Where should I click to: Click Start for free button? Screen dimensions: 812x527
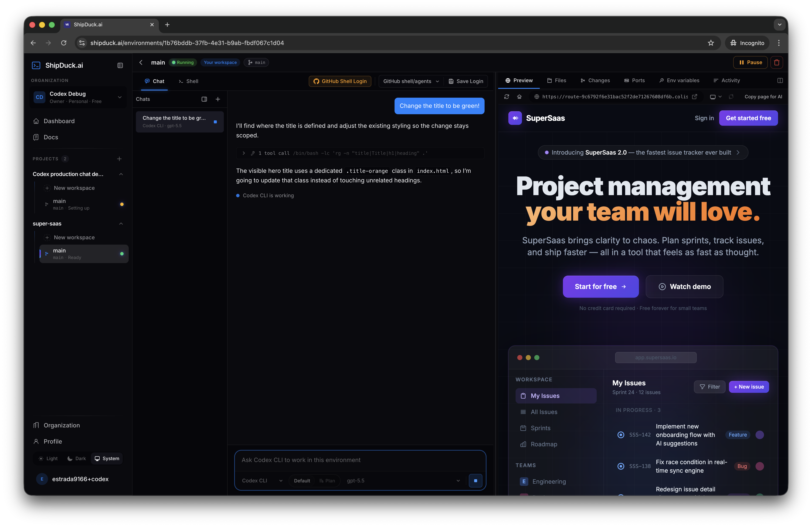(601, 286)
